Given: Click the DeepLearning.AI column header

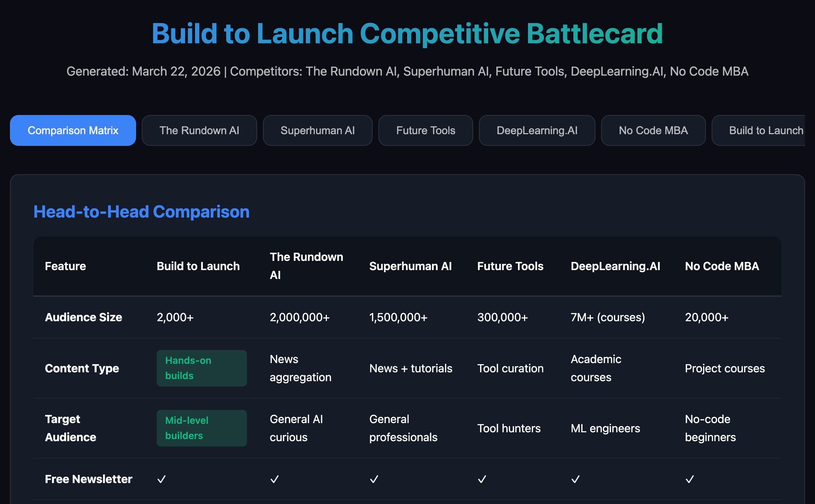Looking at the screenshot, I should pyautogui.click(x=615, y=266).
